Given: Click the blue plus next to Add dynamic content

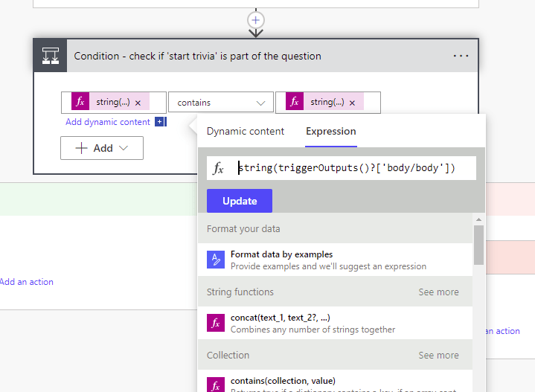Looking at the screenshot, I should (160, 122).
